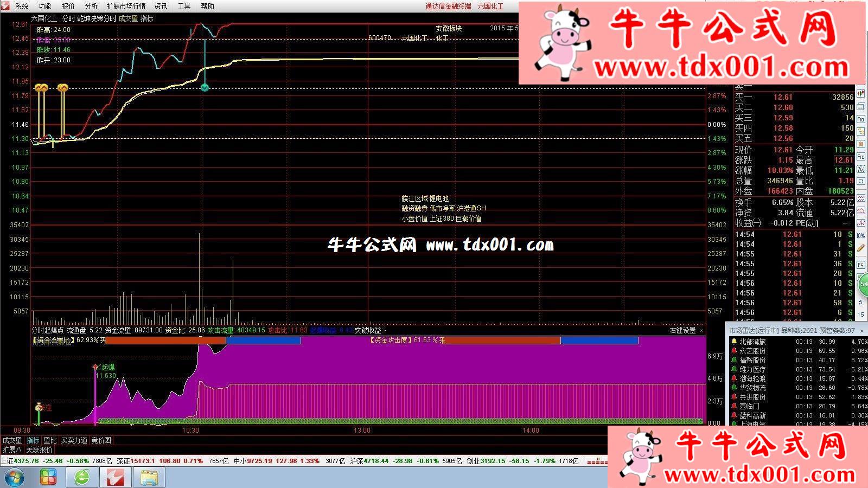Select the 买卖力道 tab

pos(74,440)
